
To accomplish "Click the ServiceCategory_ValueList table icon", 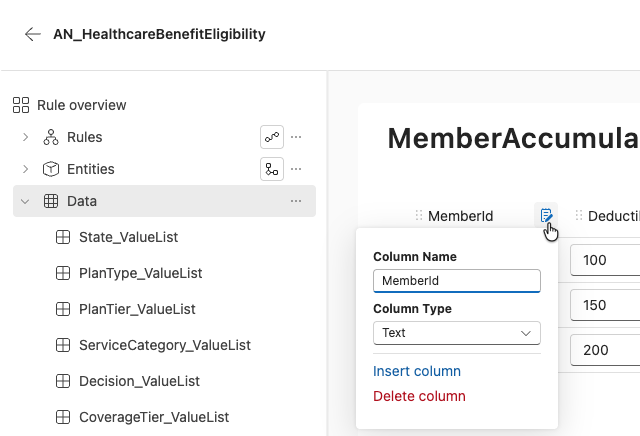I will point(63,345).
